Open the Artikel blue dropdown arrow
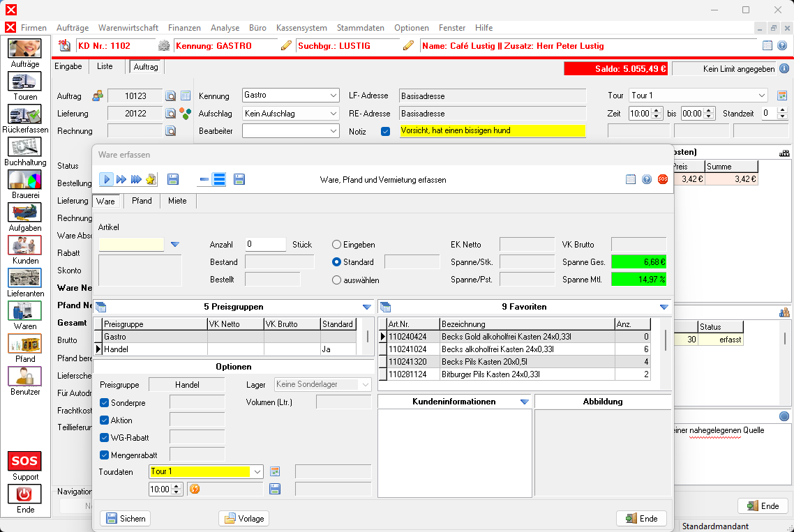This screenshot has width=794, height=532. point(174,245)
